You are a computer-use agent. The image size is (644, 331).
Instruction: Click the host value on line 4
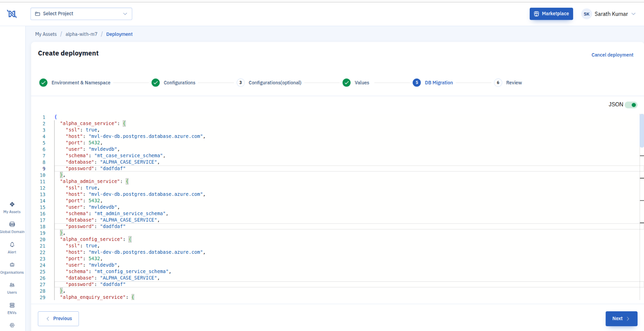[x=146, y=136]
